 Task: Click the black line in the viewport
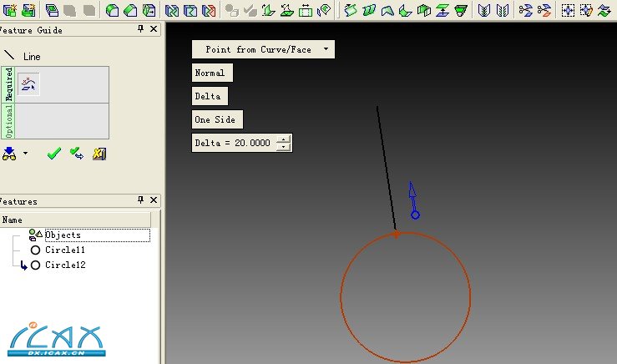pyautogui.click(x=387, y=168)
